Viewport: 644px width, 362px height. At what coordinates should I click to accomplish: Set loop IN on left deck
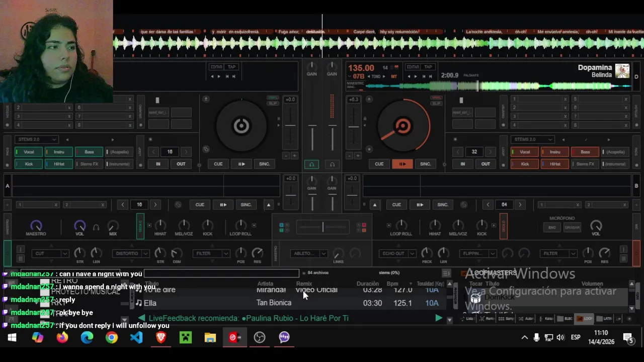(158, 164)
